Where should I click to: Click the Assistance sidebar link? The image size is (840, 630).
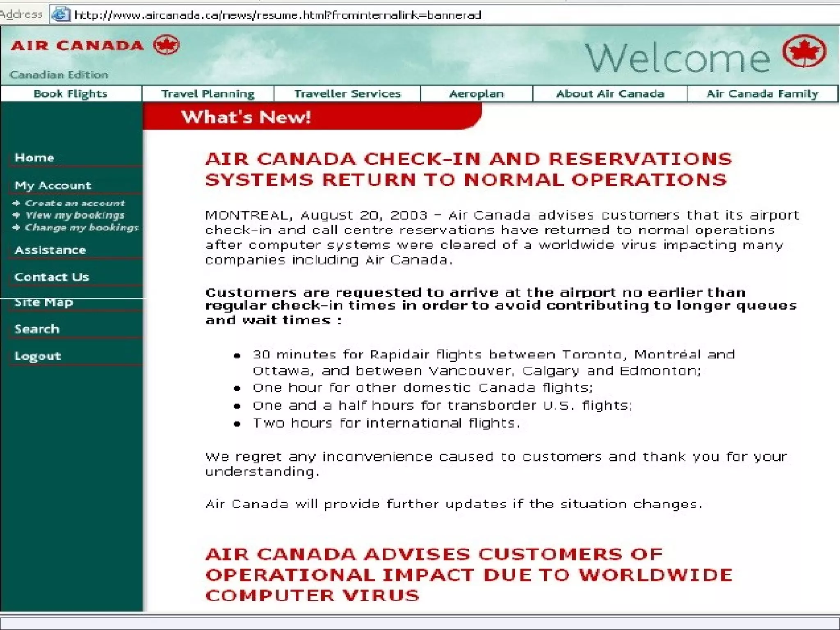pyautogui.click(x=50, y=250)
